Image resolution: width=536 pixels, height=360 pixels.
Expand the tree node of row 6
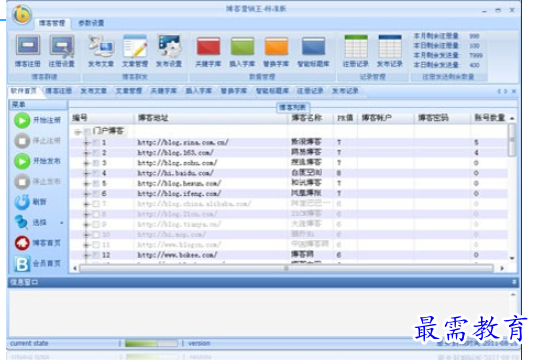[x=87, y=194]
